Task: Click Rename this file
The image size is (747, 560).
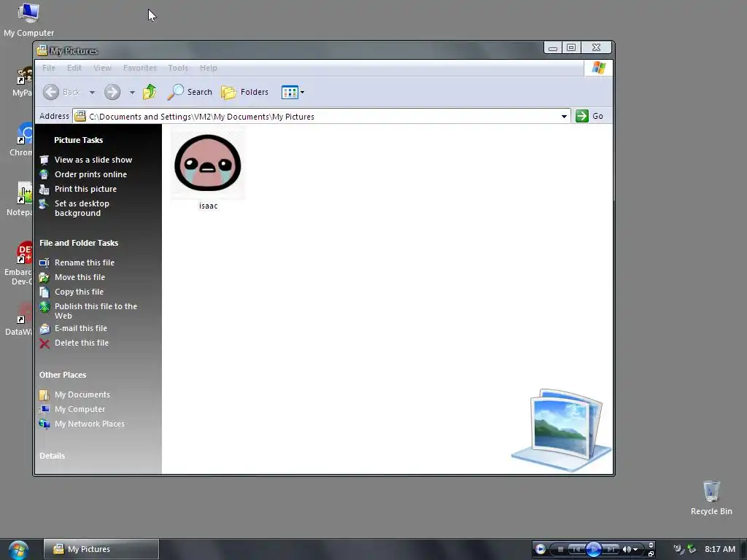Action: (x=85, y=262)
